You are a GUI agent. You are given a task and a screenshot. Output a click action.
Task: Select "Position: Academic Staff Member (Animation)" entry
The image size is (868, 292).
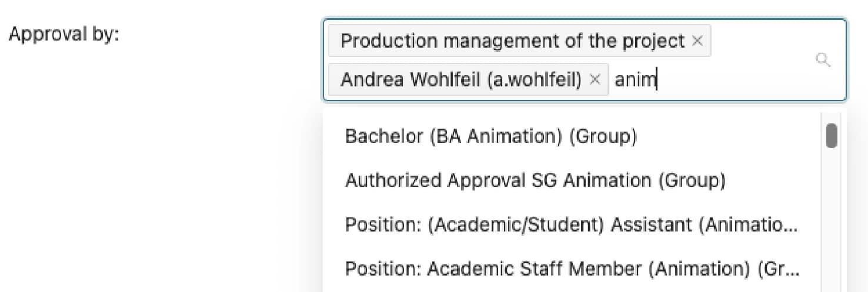tap(570, 268)
